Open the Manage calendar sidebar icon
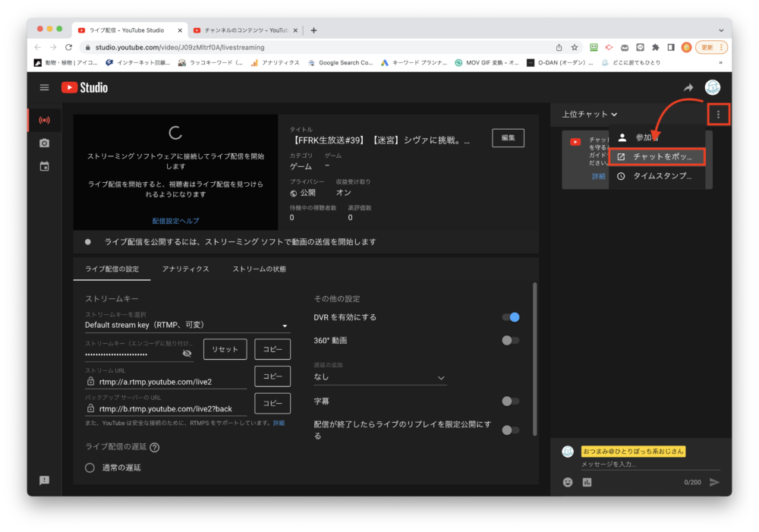The image size is (759, 532). pyautogui.click(x=44, y=166)
